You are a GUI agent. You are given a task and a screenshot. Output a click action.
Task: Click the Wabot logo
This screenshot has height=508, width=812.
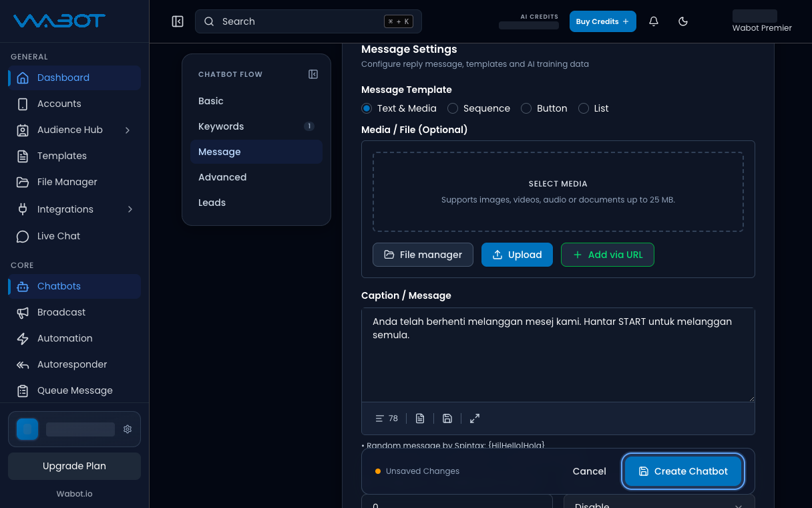point(59,21)
